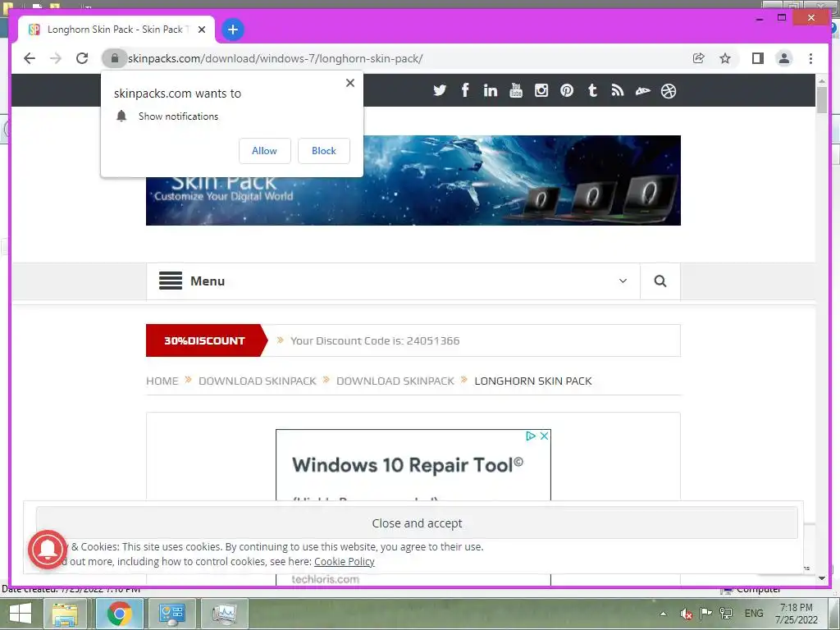The height and width of the screenshot is (630, 840).
Task: Click the scrollbar down arrow
Action: click(821, 578)
